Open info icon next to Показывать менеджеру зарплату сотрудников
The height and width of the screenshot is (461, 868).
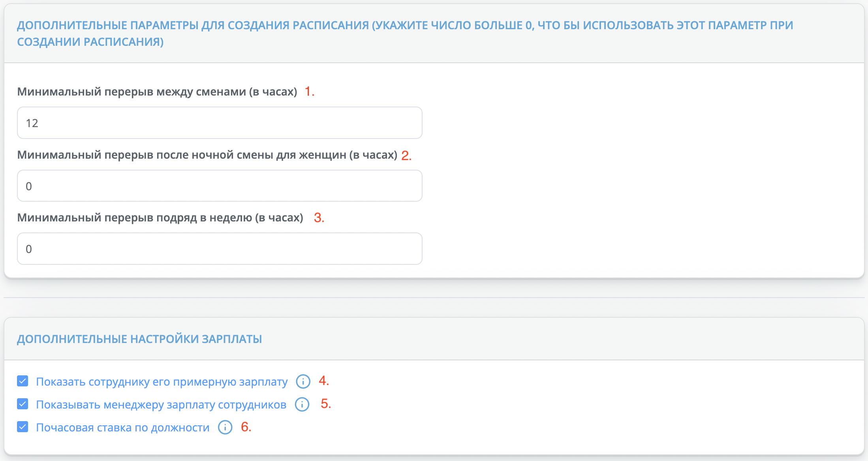coord(302,404)
